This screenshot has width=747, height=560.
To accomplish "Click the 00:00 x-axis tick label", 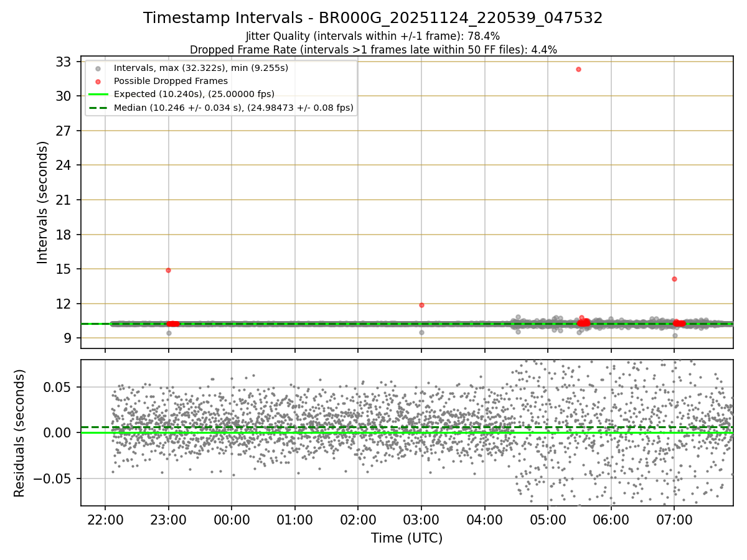I will point(232,519).
